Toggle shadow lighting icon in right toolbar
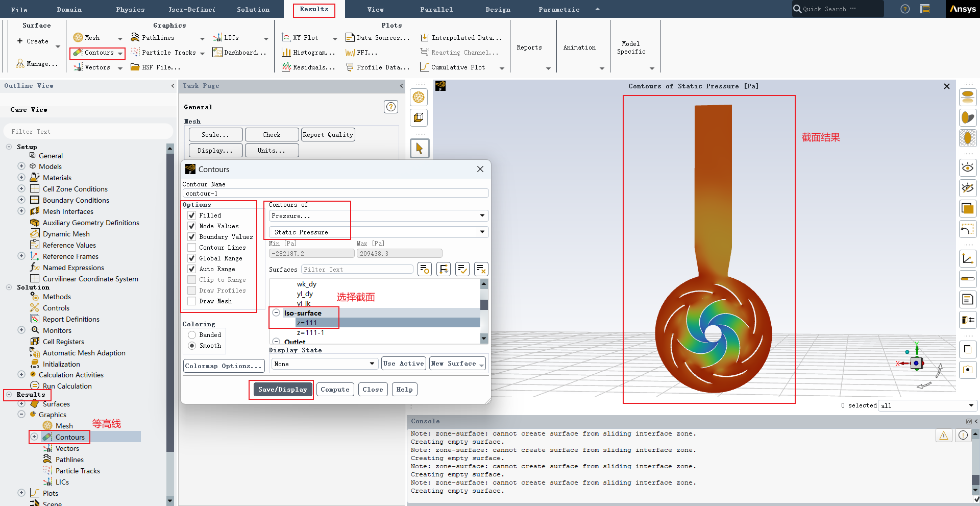Viewport: 980px width, 506px height. coord(968,117)
